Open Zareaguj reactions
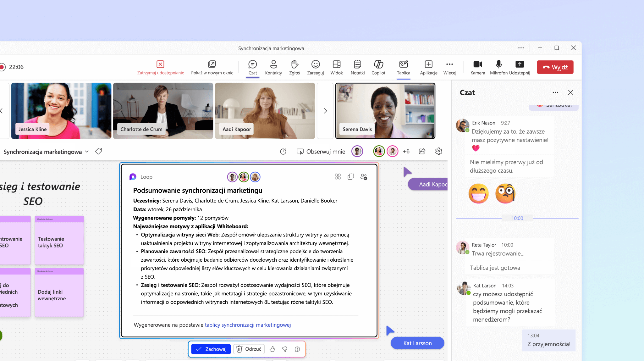 click(x=316, y=67)
